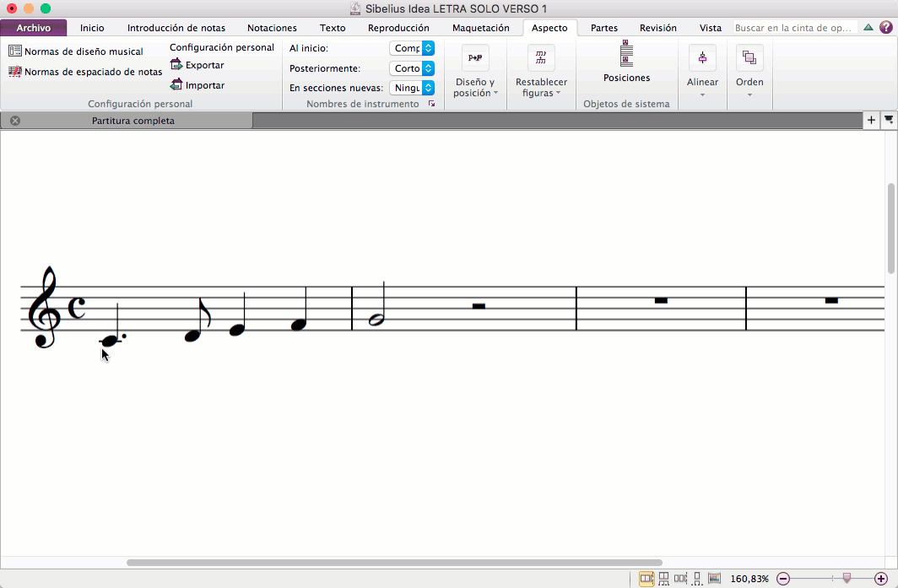The image size is (898, 588).
Task: Switch to vertical pages view in status bar
Action: pos(663,579)
